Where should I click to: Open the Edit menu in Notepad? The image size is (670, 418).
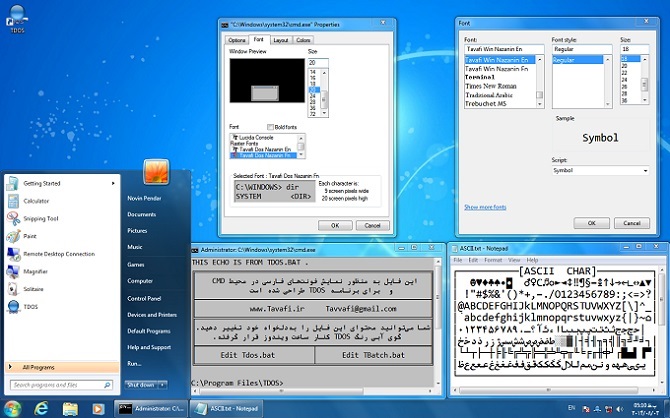[x=473, y=260]
